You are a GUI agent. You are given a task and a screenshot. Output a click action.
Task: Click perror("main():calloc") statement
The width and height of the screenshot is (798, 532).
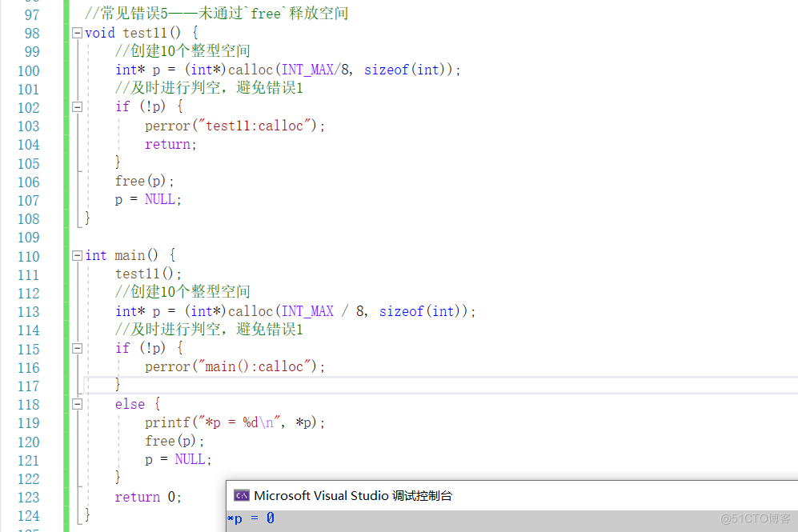(x=235, y=366)
